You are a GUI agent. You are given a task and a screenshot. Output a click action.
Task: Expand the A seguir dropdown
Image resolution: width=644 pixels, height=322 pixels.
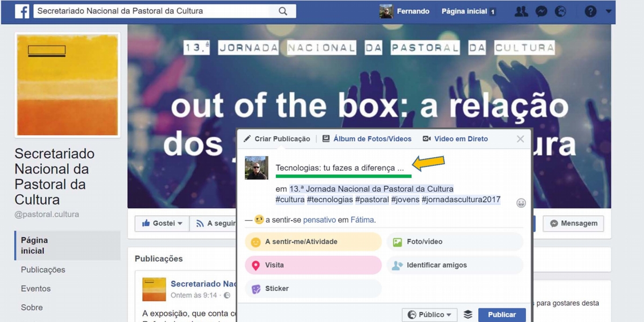(x=216, y=223)
